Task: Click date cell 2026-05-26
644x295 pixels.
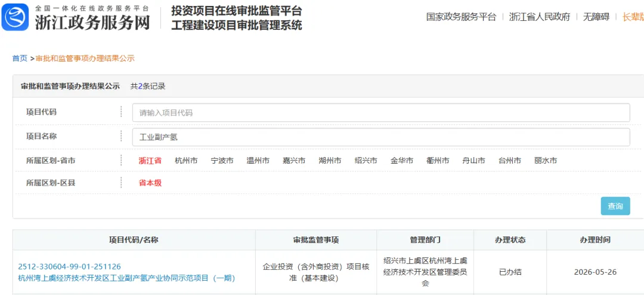Action: 595,272
